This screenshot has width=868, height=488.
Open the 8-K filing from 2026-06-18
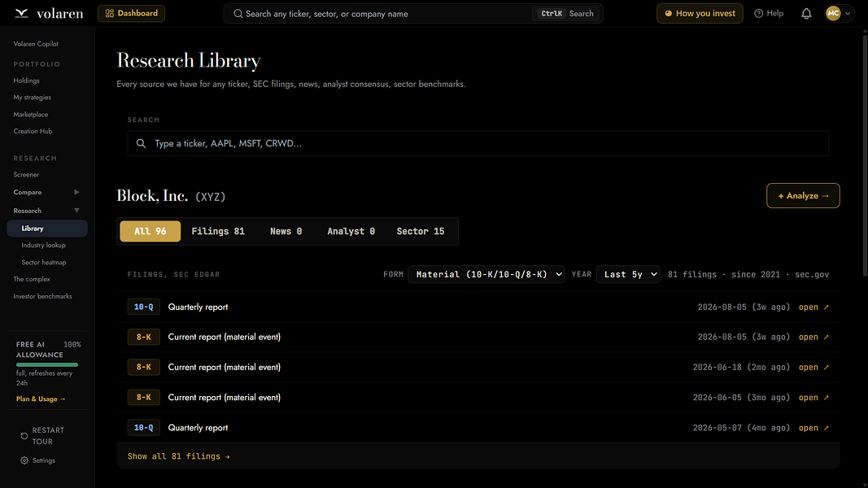click(813, 368)
